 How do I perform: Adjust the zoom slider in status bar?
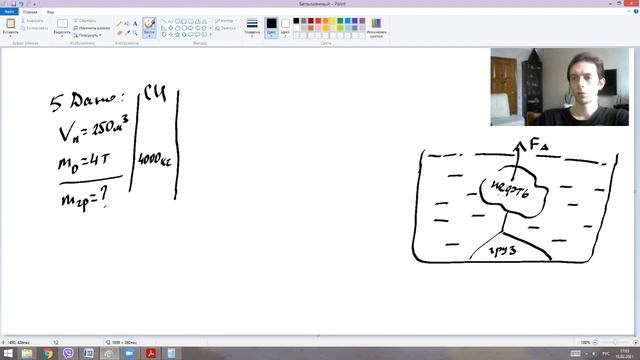click(615, 342)
